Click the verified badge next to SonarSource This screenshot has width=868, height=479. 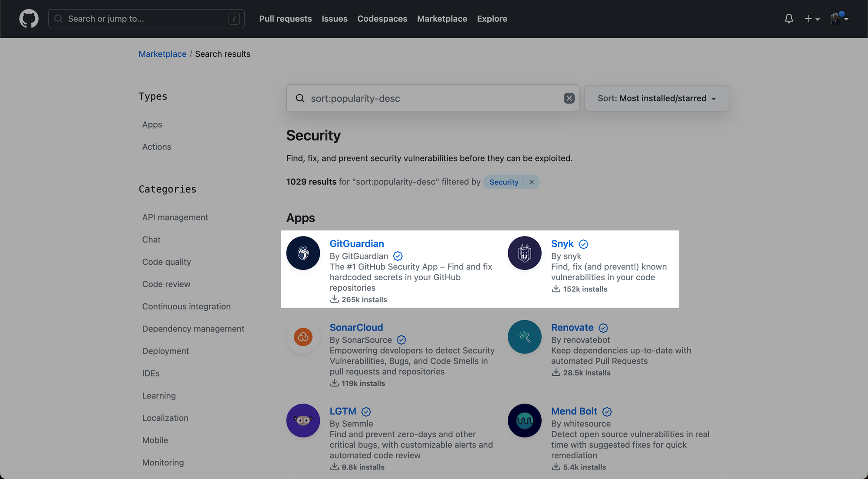tap(401, 340)
